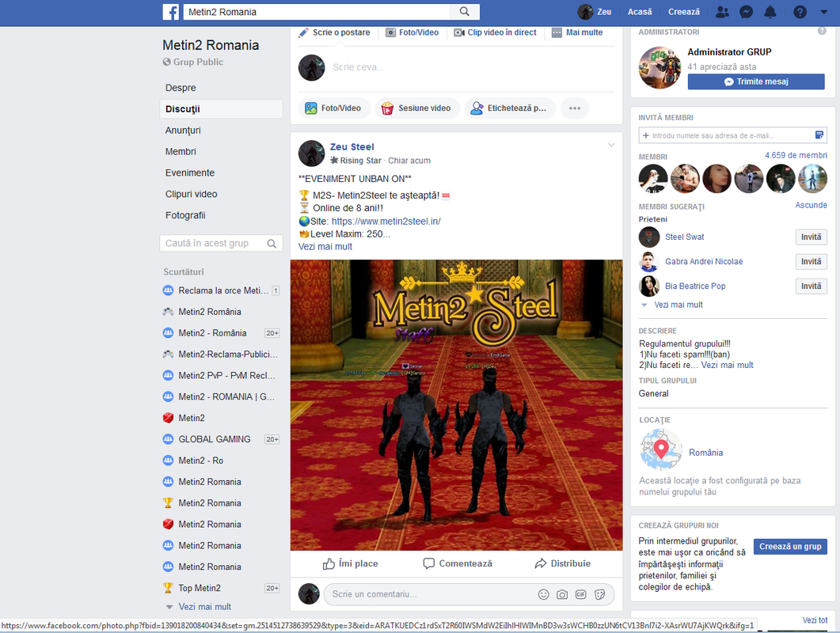Open 4.659 de membri link
Image resolution: width=840 pixels, height=633 pixels.
pyautogui.click(x=796, y=155)
